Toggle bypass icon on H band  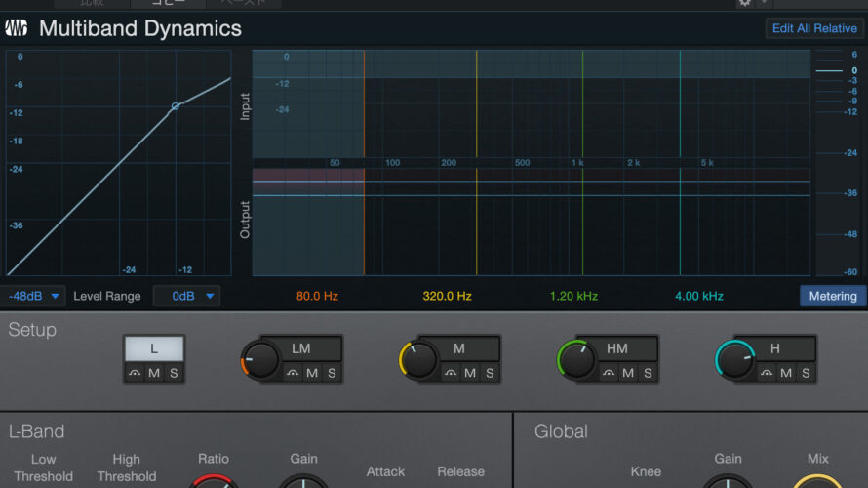point(767,374)
